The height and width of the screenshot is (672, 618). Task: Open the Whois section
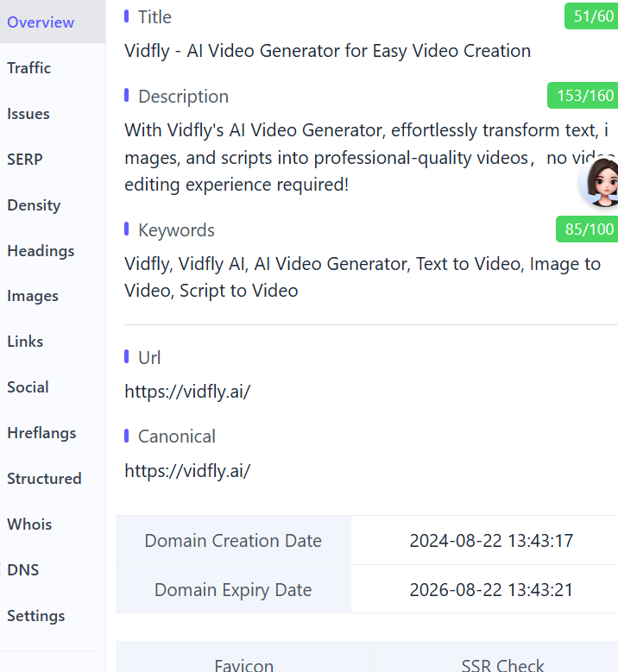29,524
